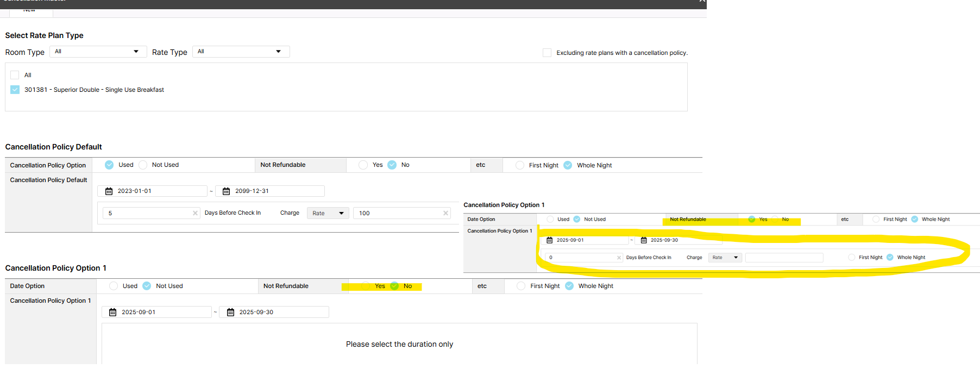Open the Rate Type dropdown
This screenshot has width=980, height=381.
point(241,52)
